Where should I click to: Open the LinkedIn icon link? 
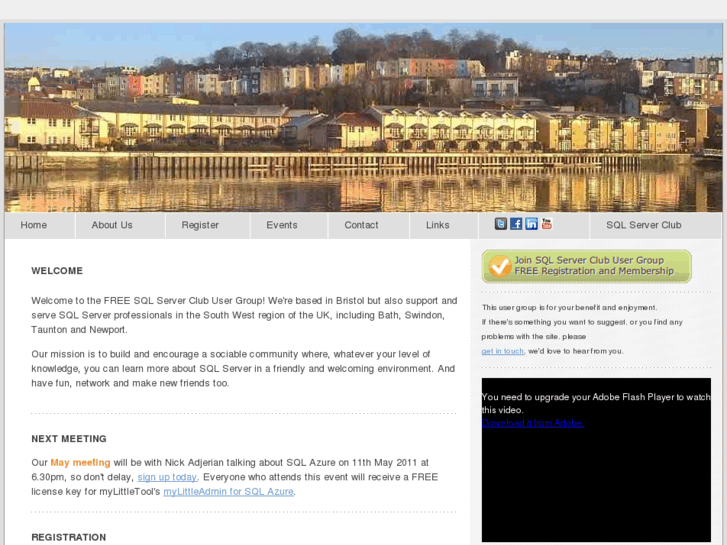point(531,224)
